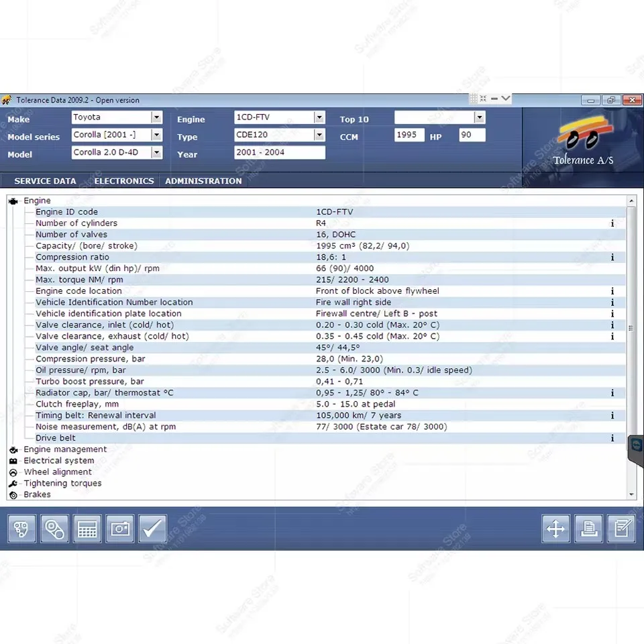Open the notes editing icon

tap(621, 529)
